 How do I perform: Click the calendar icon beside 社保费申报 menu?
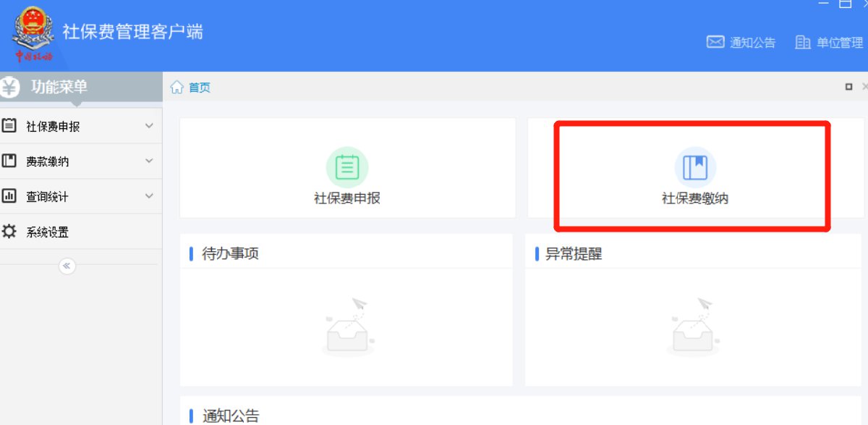(9, 125)
